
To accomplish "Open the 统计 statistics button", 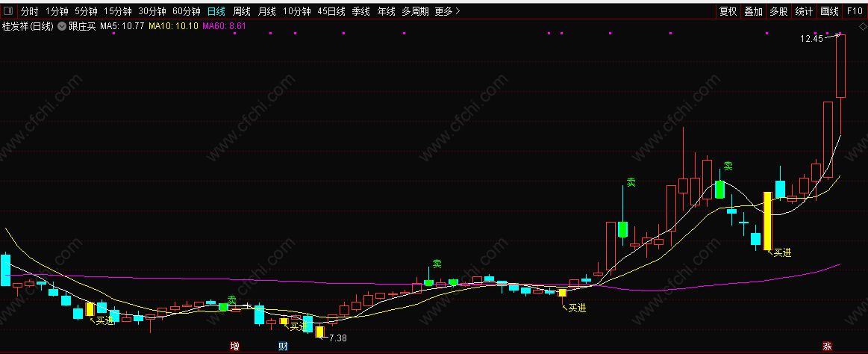I will pyautogui.click(x=804, y=11).
